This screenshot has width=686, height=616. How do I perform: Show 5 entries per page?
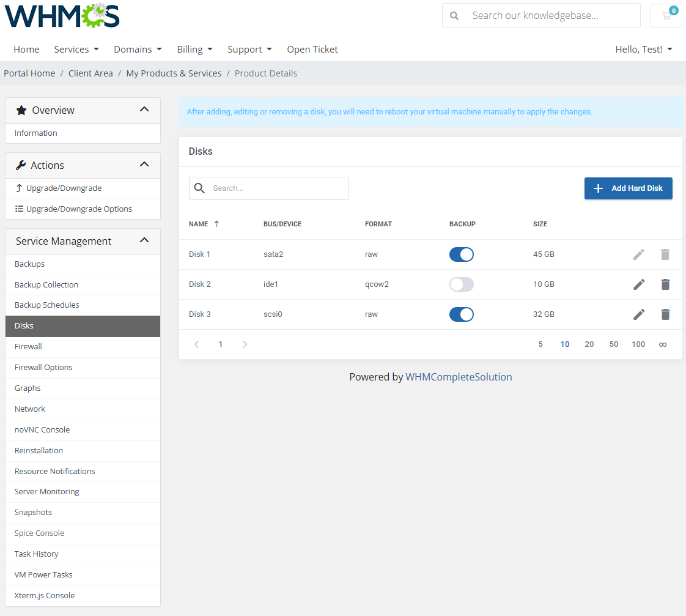540,344
